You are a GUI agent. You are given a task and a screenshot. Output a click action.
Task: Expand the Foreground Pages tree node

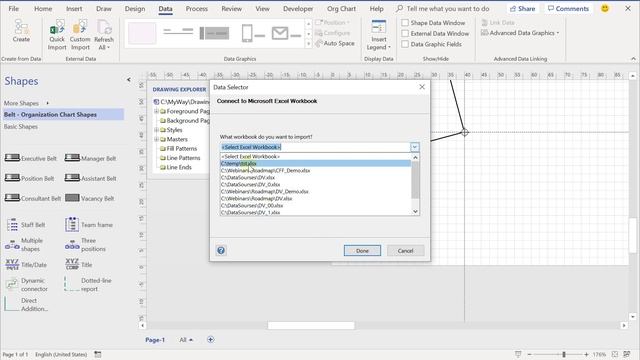point(156,111)
